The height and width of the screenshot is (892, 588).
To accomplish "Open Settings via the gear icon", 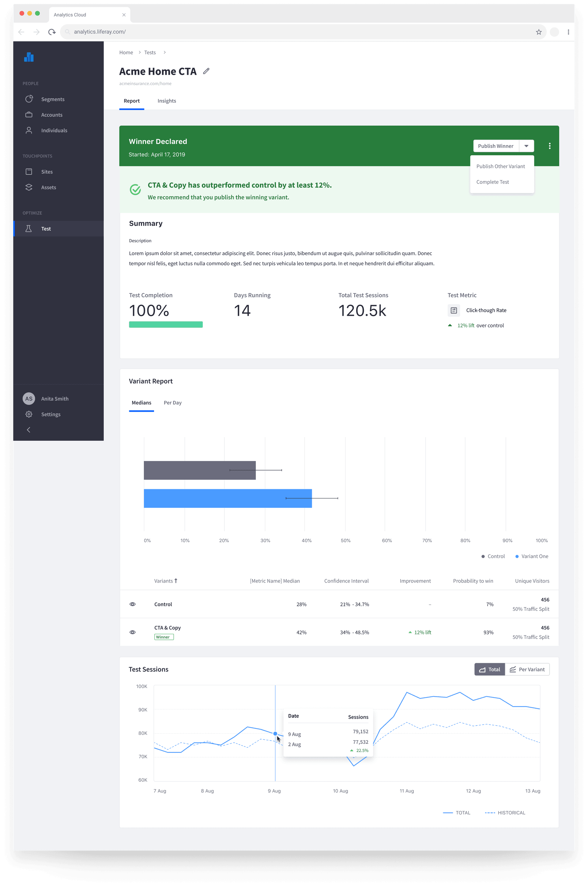I will [x=29, y=414].
